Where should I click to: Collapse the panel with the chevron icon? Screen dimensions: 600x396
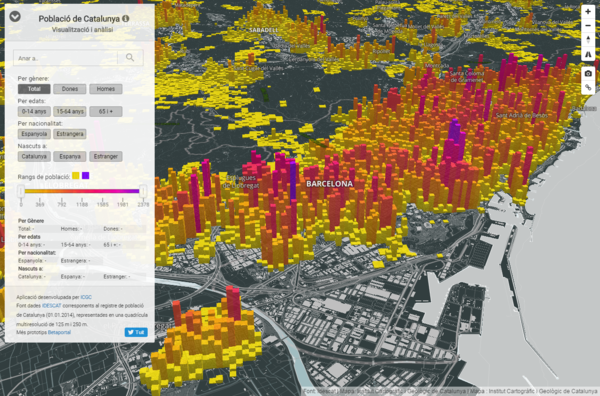click(x=15, y=16)
